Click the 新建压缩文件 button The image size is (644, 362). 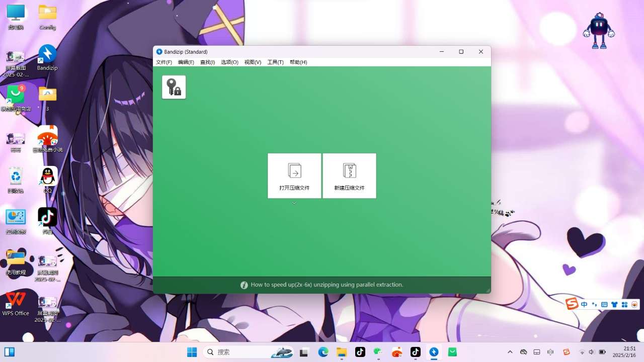[349, 176]
